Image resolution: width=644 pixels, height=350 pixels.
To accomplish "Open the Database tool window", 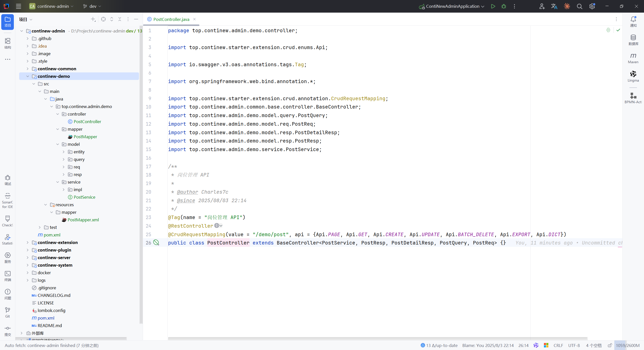I will tap(633, 40).
